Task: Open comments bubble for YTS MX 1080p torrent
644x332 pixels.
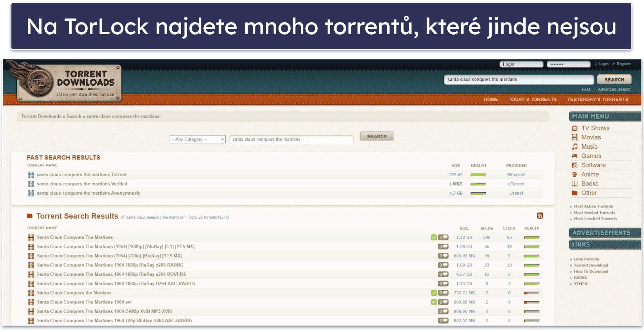Action: point(443,247)
